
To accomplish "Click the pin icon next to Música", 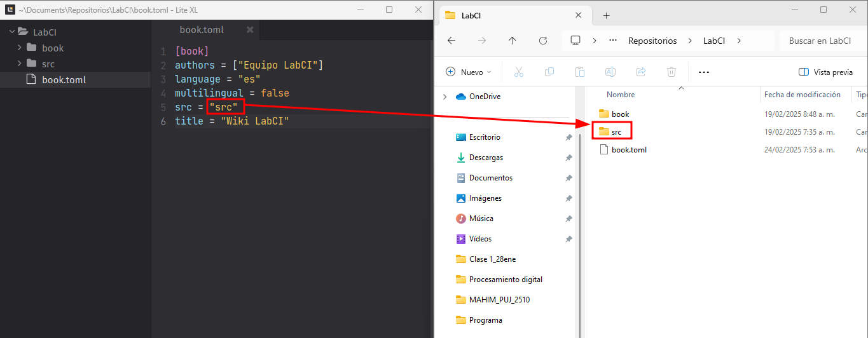I will 568,219.
